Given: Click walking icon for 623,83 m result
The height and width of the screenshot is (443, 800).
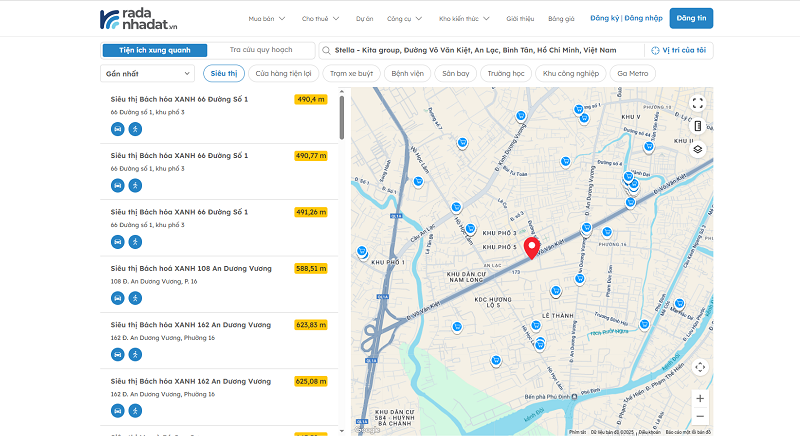Looking at the screenshot, I should [x=135, y=354].
